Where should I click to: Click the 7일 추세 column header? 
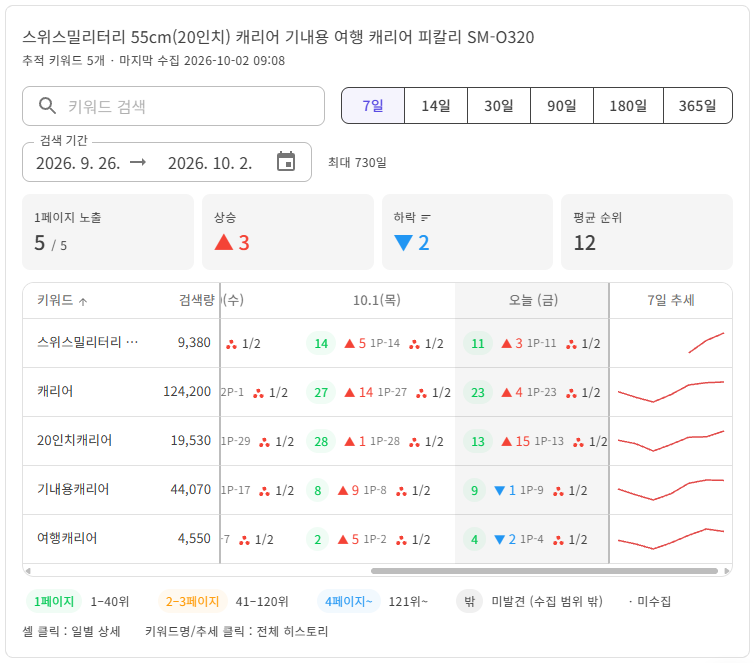(671, 300)
